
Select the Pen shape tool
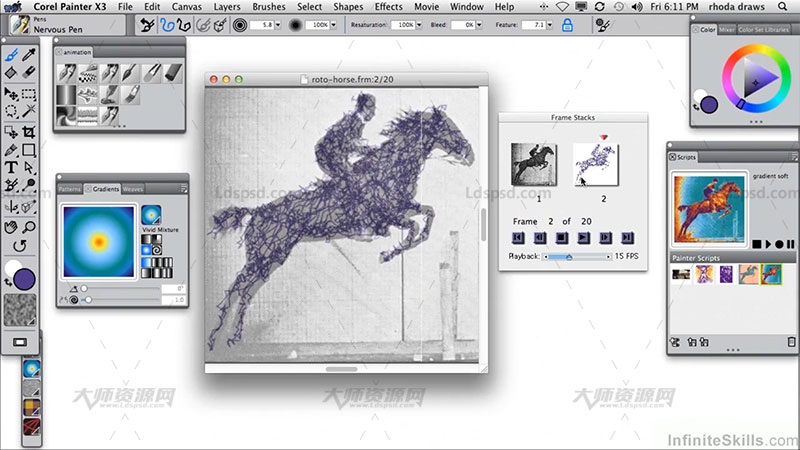tap(11, 150)
